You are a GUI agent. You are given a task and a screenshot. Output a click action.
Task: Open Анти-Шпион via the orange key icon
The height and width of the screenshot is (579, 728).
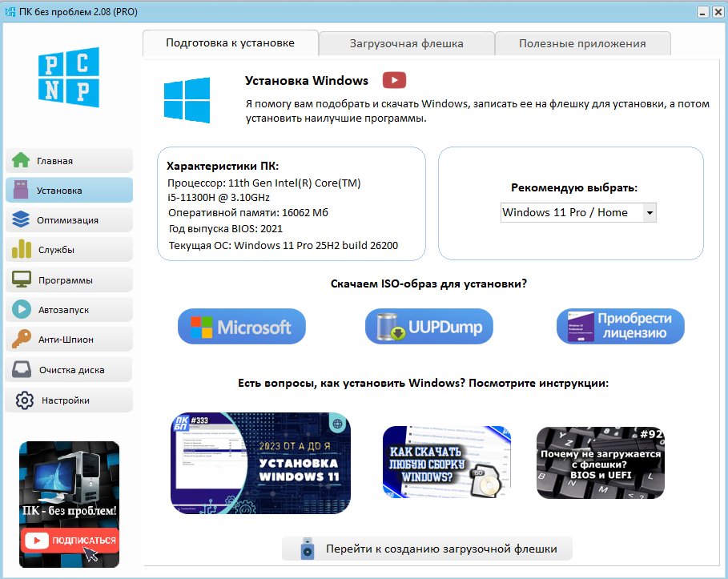coord(22,338)
